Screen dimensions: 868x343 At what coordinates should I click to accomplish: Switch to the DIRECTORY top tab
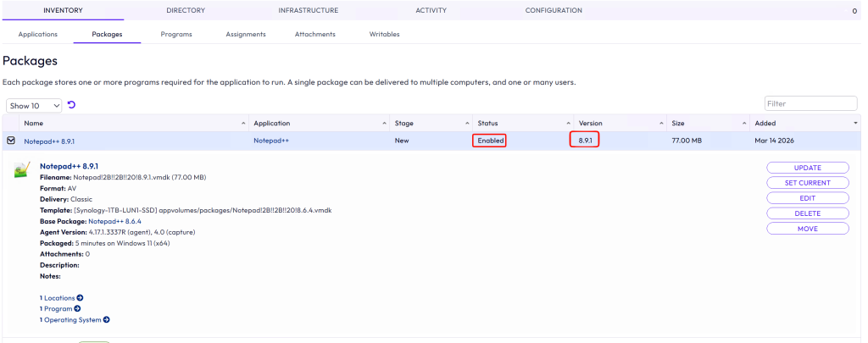point(186,10)
